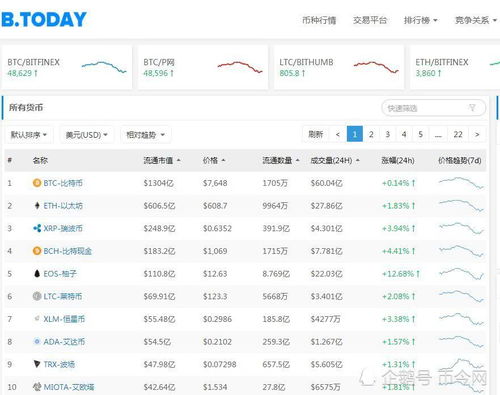Open the 默认排序 sort dropdown
Screen dimensions: 500x395
point(29,135)
